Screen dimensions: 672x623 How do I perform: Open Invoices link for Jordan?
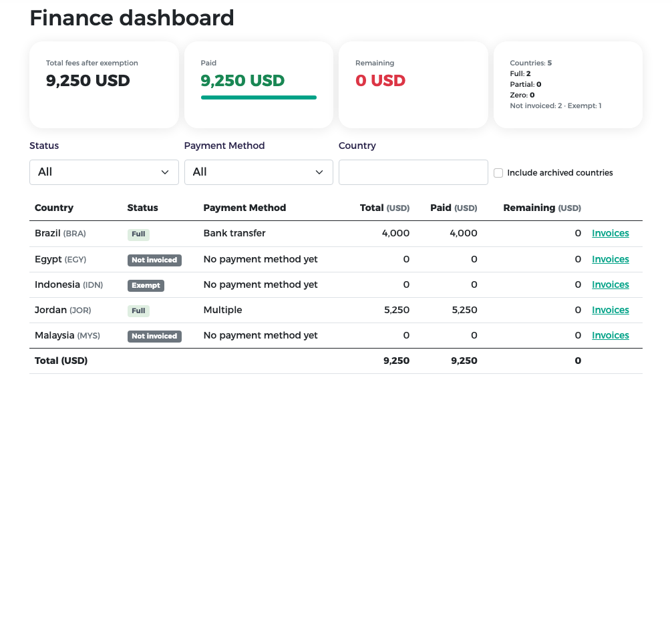tap(611, 310)
